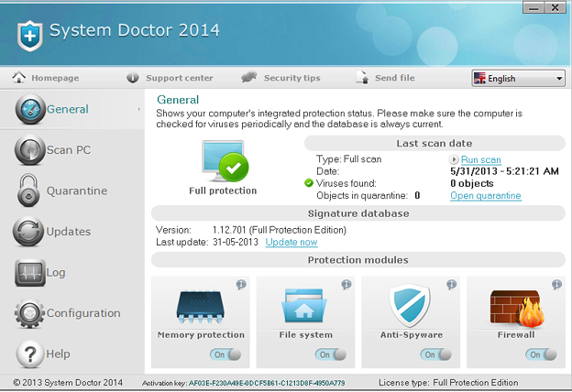Image resolution: width=572 pixels, height=392 pixels.
Task: Click the Last update 31-05-2013 text
Action: click(207, 242)
